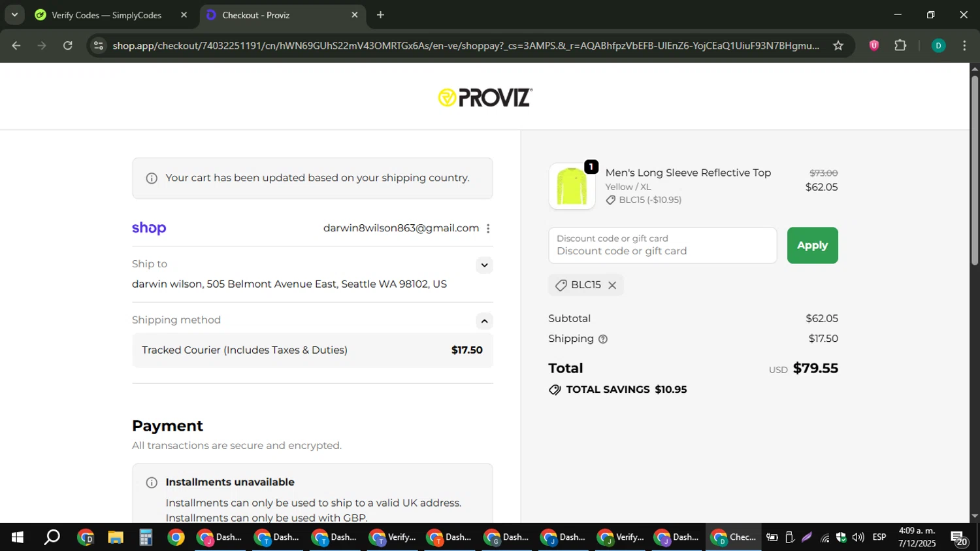Go back to the previous page

point(16,46)
